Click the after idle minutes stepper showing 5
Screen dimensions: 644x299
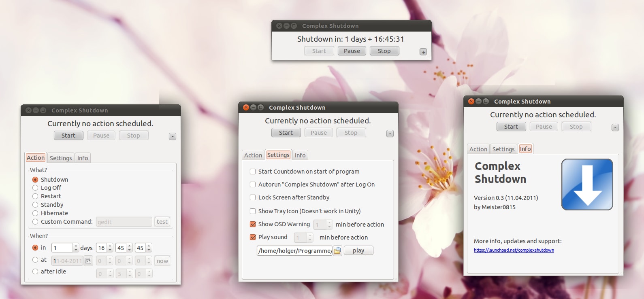[x=124, y=274]
